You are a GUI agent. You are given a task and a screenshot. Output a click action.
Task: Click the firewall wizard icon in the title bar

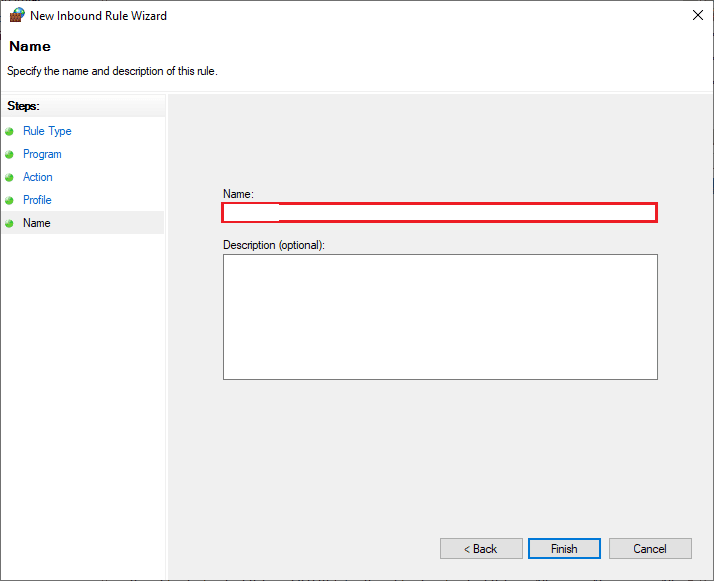[x=17, y=15]
